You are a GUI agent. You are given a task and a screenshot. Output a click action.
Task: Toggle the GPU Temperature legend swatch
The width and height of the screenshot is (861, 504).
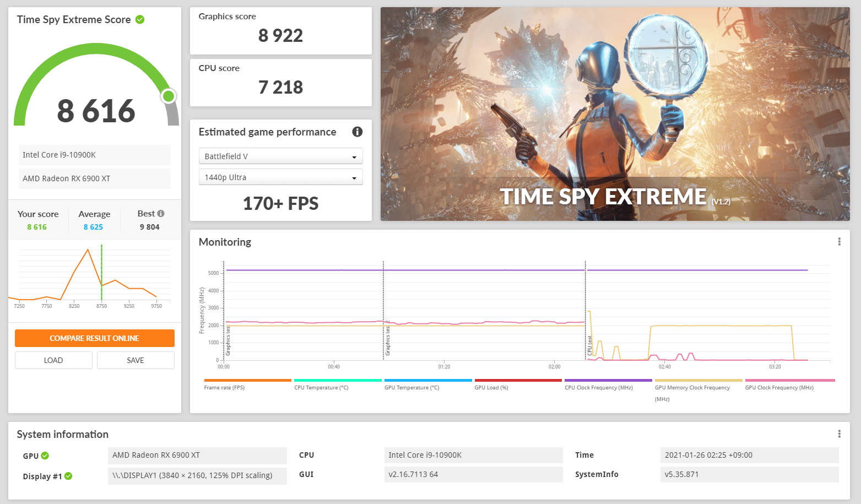(x=428, y=380)
